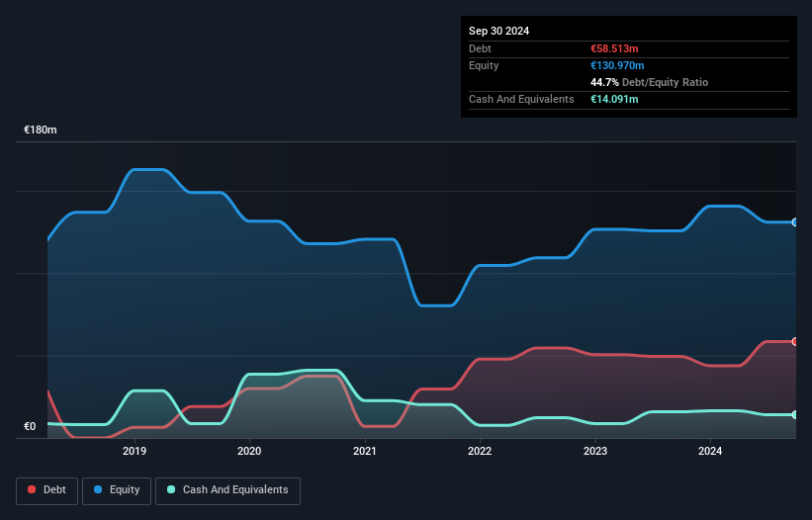The width and height of the screenshot is (812, 520).
Task: Click the Equity label in tooltip
Action: (484, 65)
